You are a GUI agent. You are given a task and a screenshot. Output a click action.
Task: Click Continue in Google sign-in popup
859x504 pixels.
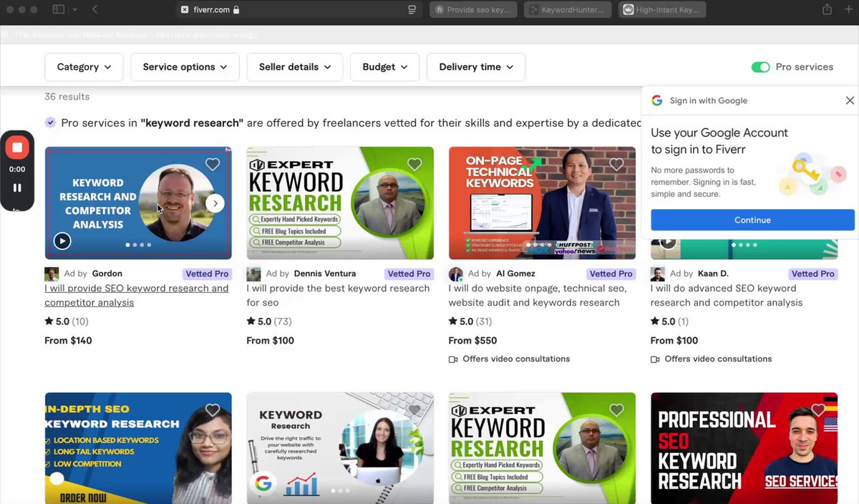752,220
